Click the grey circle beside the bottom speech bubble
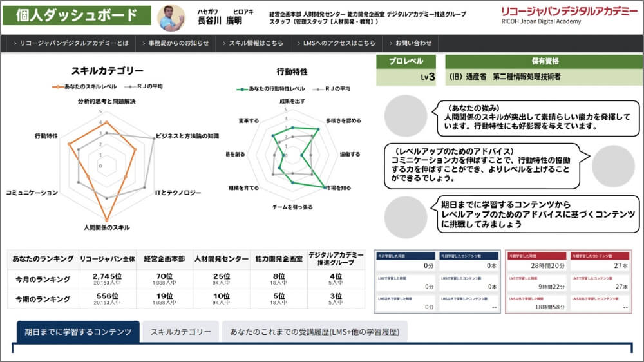 pyautogui.click(x=406, y=215)
